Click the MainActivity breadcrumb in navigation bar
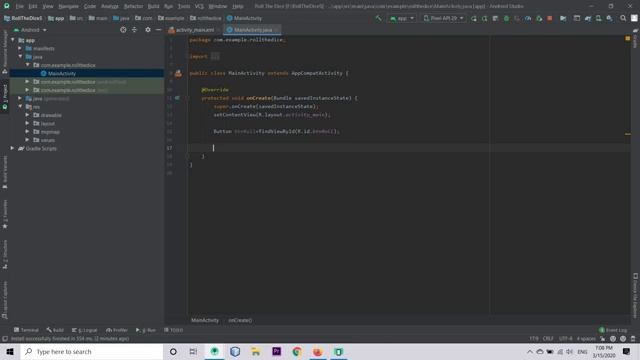Screen dimensions: 640x360 point(244,18)
